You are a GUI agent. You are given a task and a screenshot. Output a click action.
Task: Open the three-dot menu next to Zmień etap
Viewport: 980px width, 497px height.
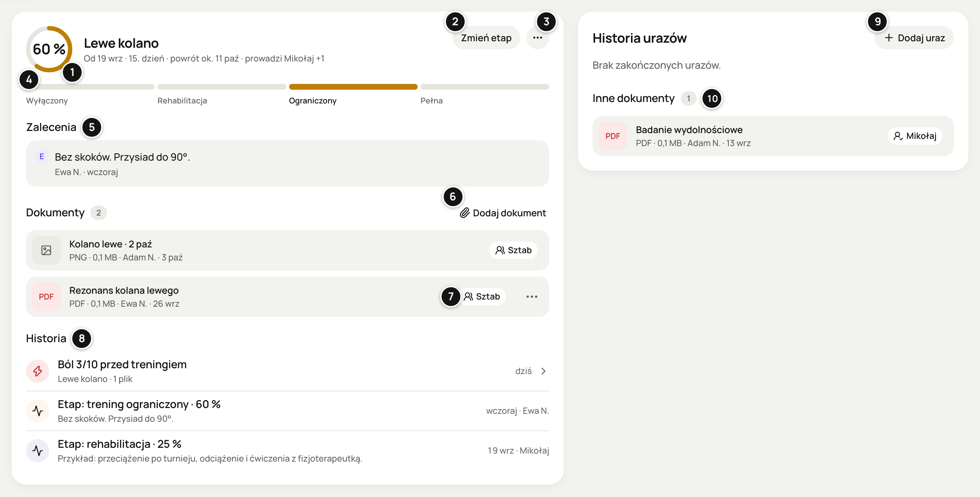[x=537, y=38]
